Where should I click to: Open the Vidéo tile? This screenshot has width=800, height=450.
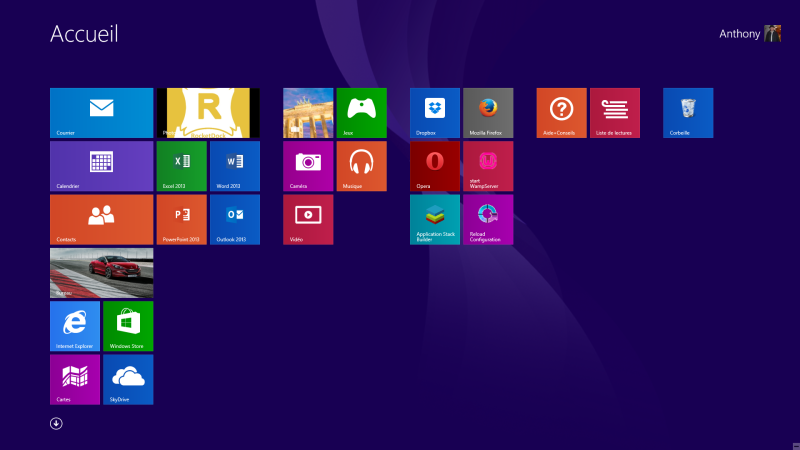pyautogui.click(x=308, y=219)
